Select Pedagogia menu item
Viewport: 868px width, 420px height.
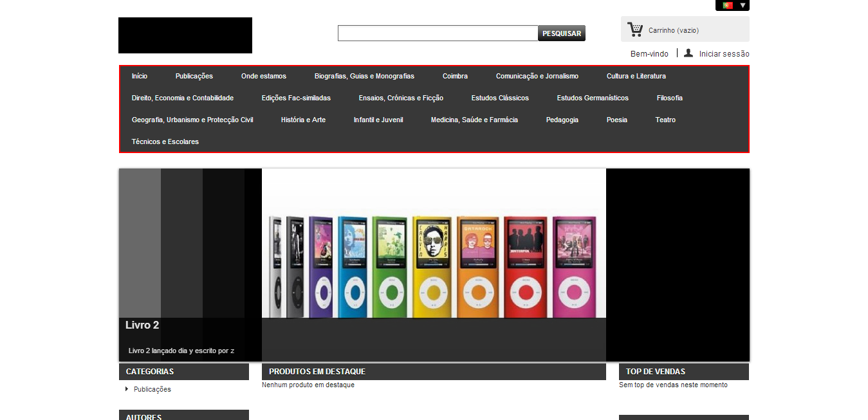click(562, 120)
